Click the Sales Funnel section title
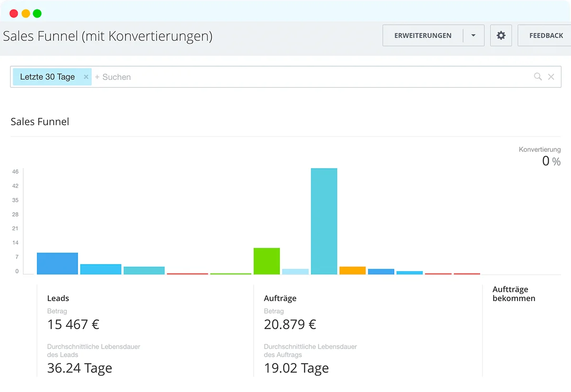This screenshot has height=392, width=571. (x=40, y=122)
